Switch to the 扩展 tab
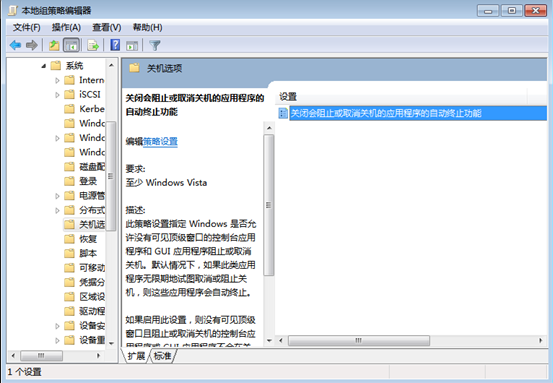 [136, 355]
